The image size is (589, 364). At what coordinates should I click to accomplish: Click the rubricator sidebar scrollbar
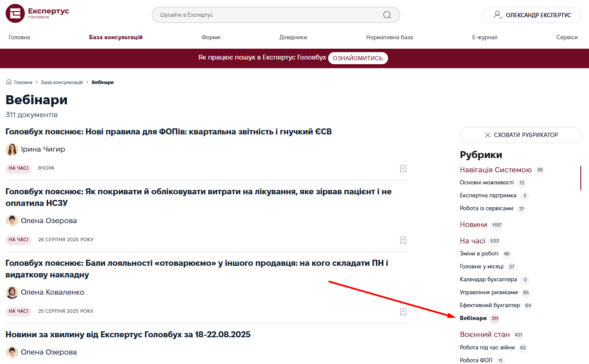580,178
